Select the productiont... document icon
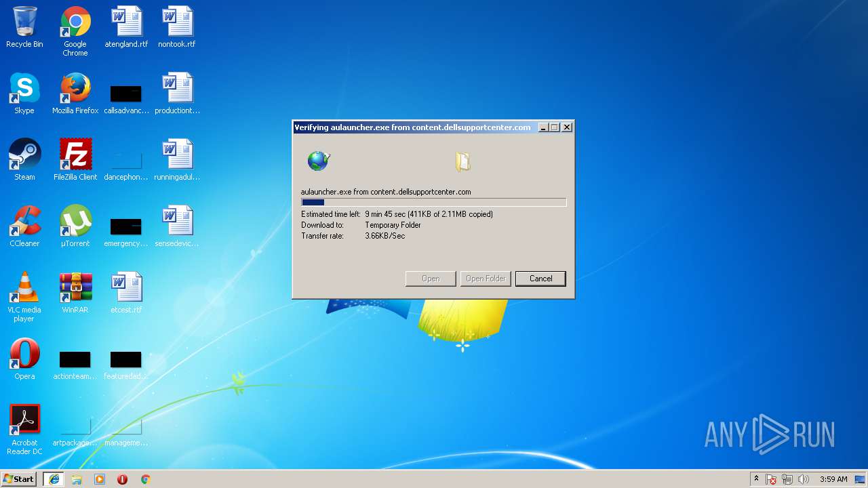 [x=177, y=94]
